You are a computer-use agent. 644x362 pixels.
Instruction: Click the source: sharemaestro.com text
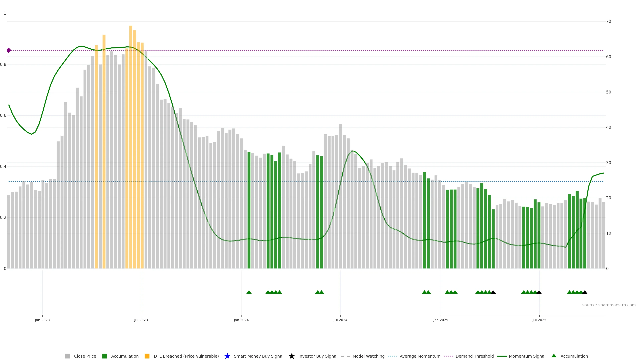point(609,305)
